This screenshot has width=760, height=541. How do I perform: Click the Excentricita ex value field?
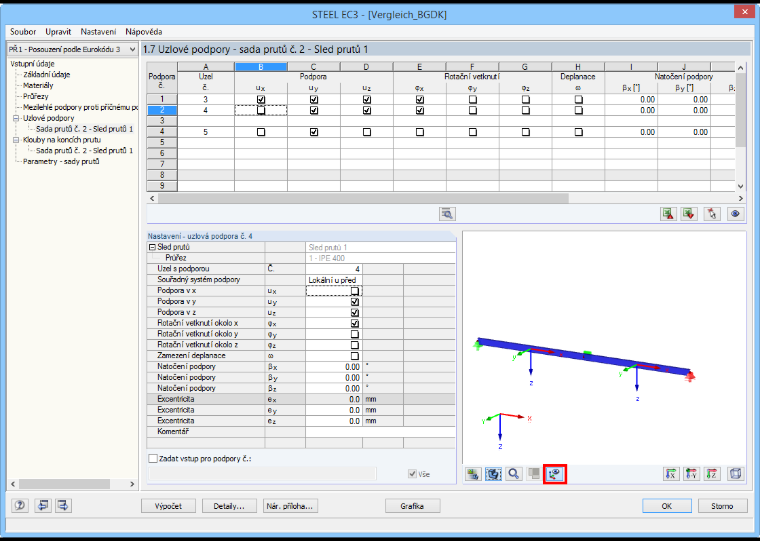click(x=334, y=399)
